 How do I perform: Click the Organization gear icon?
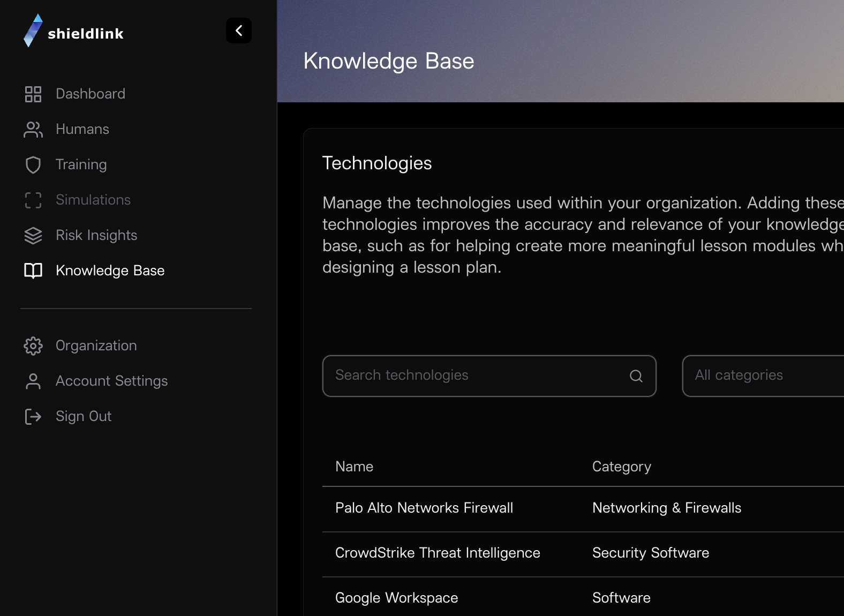pyautogui.click(x=33, y=346)
